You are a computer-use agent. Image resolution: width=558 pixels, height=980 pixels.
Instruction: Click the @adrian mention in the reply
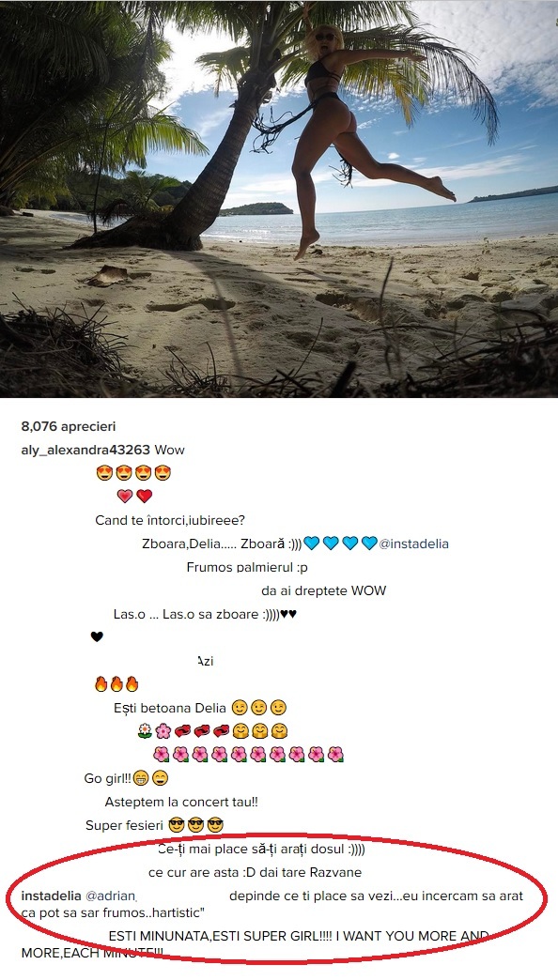pos(111,896)
